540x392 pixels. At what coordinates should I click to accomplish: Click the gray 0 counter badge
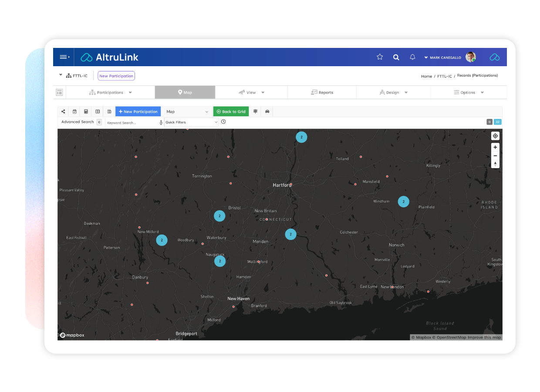489,122
